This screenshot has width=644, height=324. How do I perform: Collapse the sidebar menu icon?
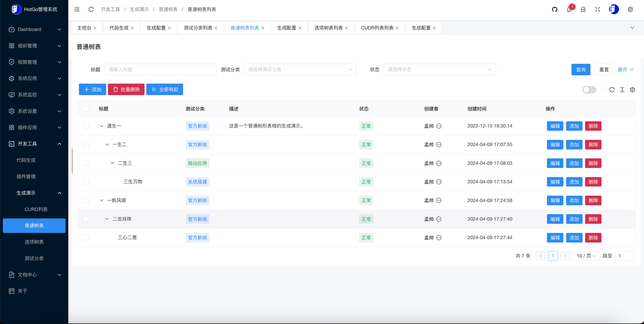(77, 9)
